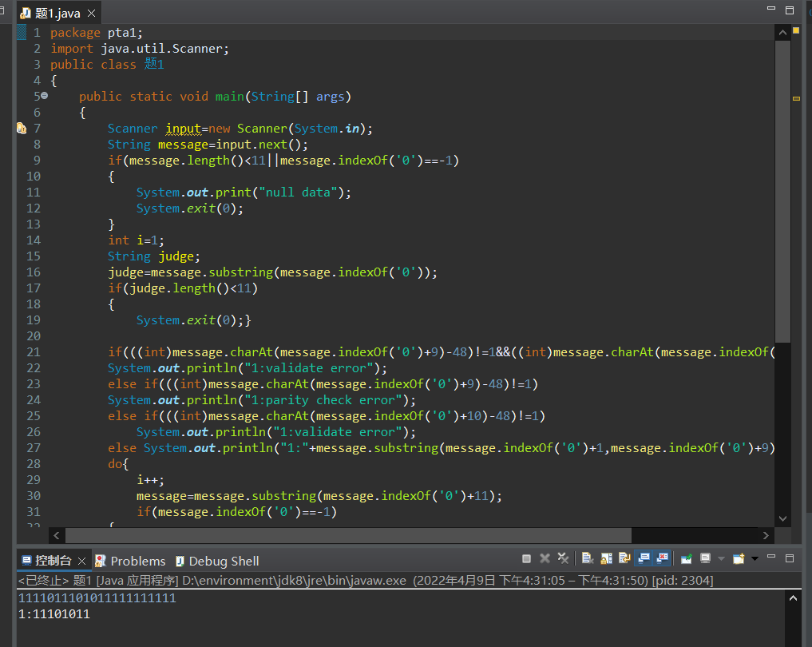The width and height of the screenshot is (812, 647).
Task: Click the Word Wrap console icon
Action: click(x=624, y=559)
